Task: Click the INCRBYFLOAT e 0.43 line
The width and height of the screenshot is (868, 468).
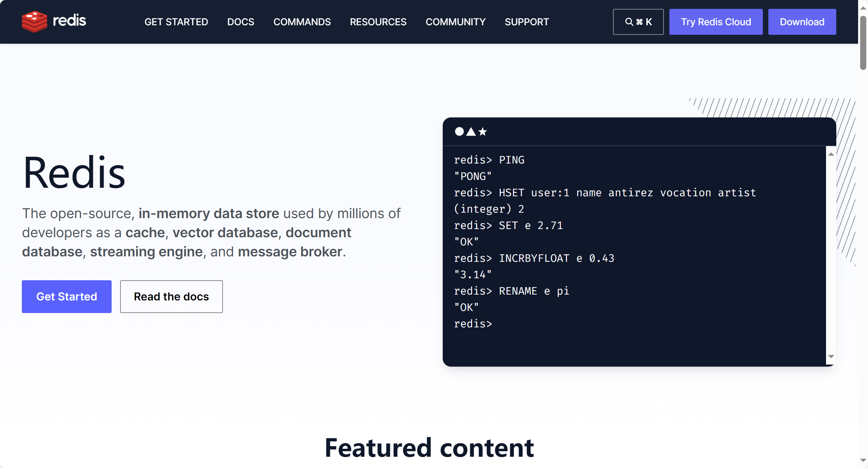Action: pyautogui.click(x=534, y=258)
